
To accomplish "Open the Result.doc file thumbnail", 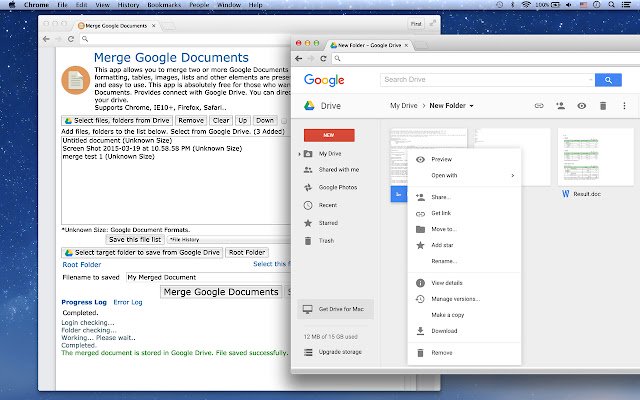I will [x=596, y=157].
